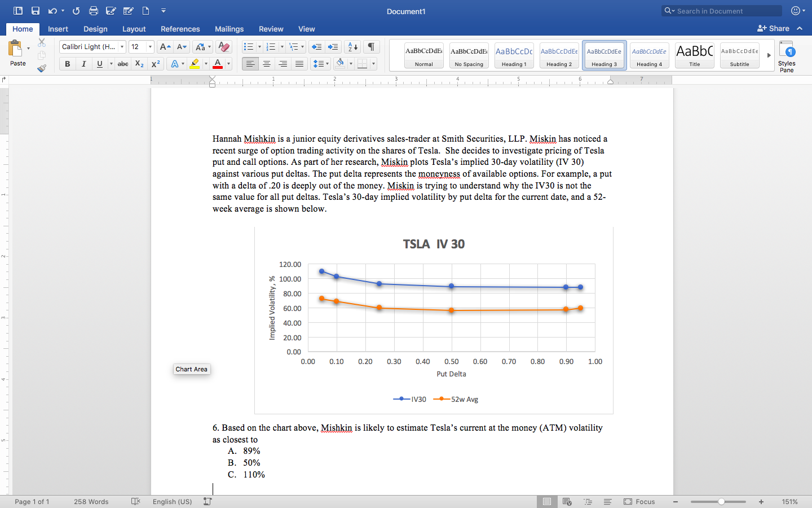Apply red font color
Viewport: 812px width, 508px height.
point(218,64)
